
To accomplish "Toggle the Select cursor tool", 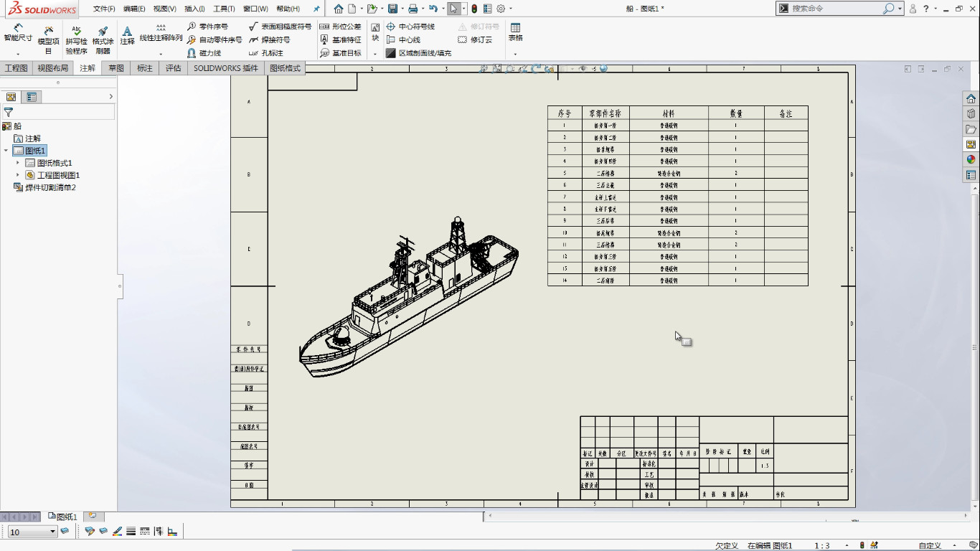I will 453,9.
